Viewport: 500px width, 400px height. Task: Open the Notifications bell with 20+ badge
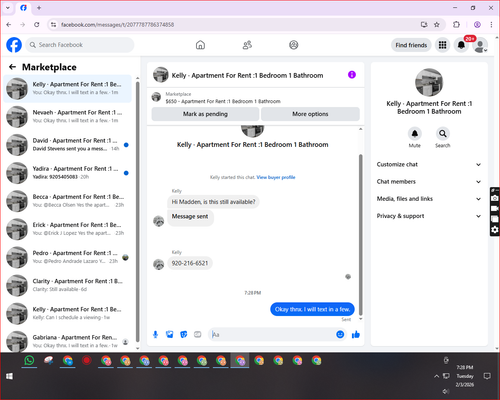click(x=461, y=45)
